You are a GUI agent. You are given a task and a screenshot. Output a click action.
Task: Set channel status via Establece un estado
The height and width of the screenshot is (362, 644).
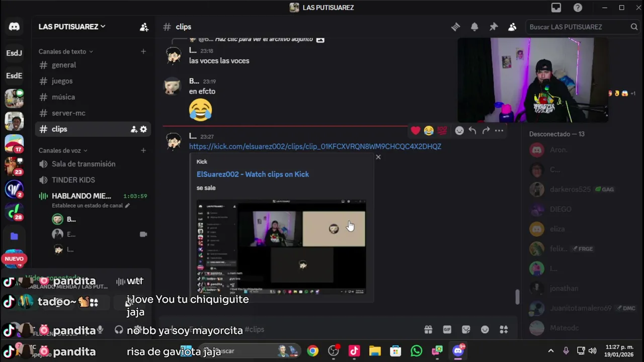pos(91,206)
